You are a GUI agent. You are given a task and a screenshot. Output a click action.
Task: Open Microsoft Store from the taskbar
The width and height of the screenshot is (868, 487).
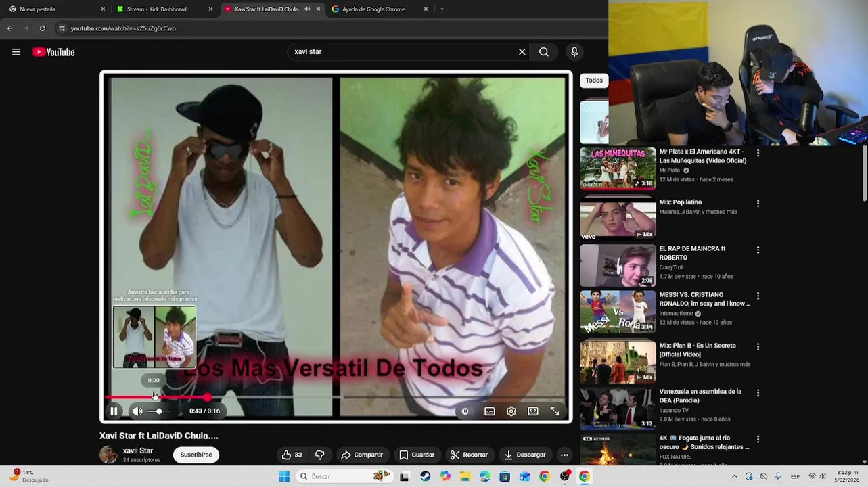pyautogui.click(x=505, y=476)
